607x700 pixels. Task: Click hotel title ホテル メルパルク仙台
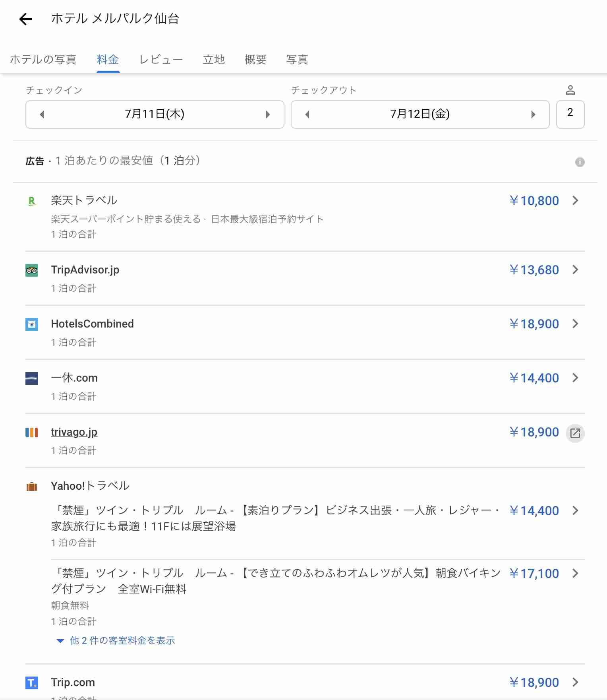[x=115, y=19]
